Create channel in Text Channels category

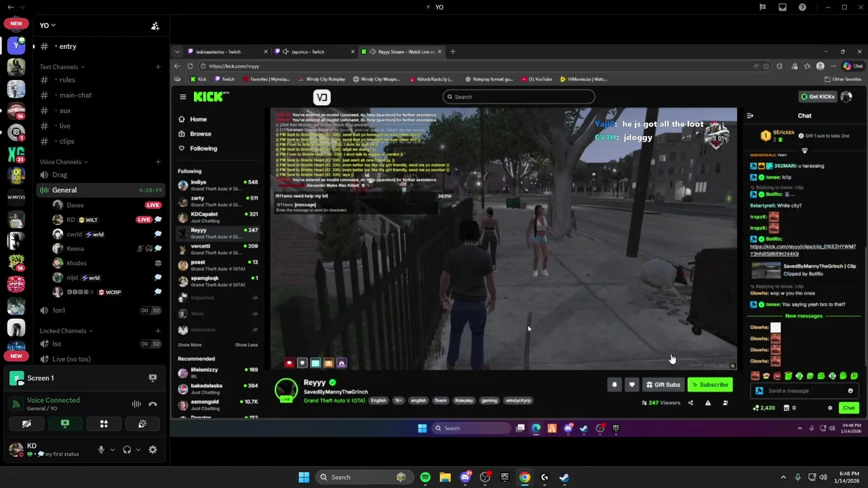(x=158, y=67)
